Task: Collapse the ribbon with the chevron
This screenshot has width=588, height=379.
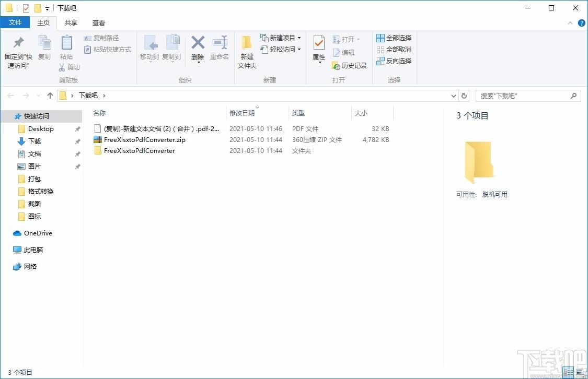Action: (570, 23)
